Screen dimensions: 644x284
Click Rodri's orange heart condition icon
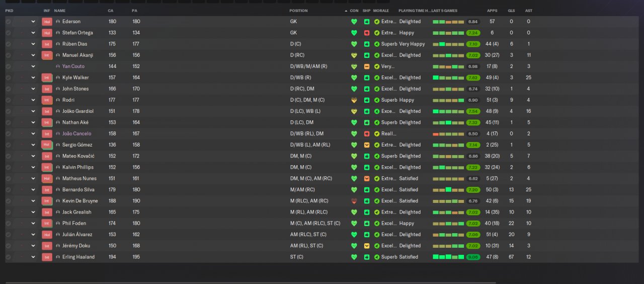pos(354,100)
